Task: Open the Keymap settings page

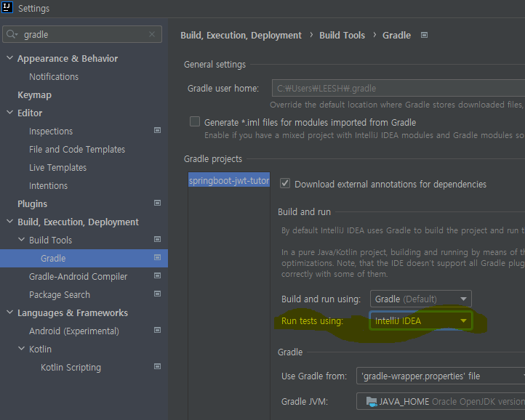Action: [34, 95]
